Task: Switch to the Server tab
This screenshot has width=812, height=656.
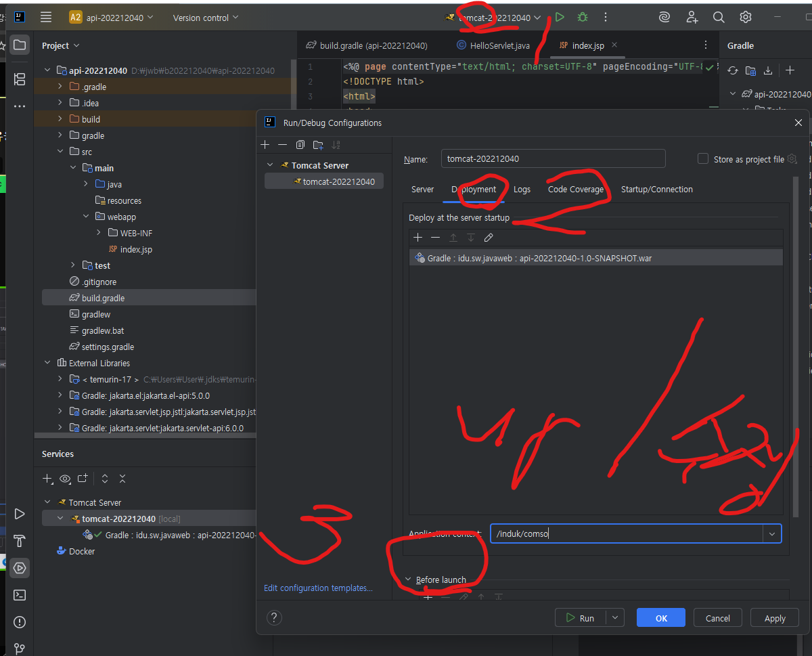Action: click(x=422, y=189)
